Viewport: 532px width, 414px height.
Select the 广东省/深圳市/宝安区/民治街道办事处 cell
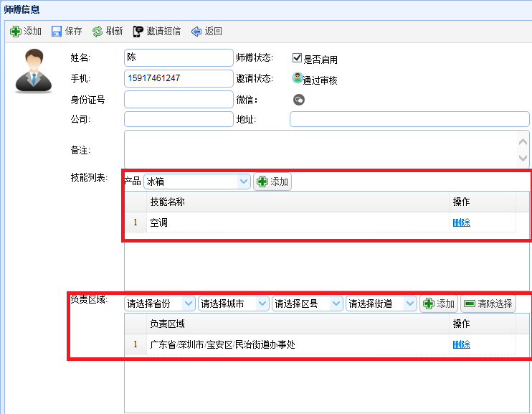298,344
